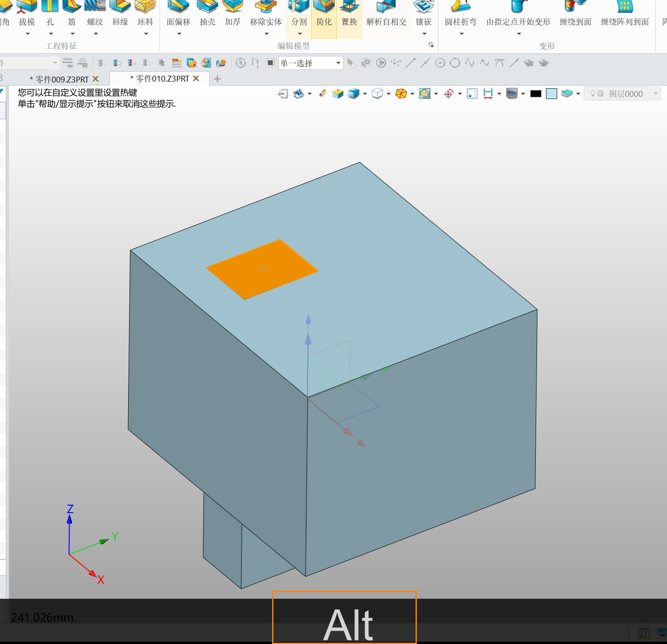Click the red eraser icon in view toolbar
The height and width of the screenshot is (644, 667).
point(323,93)
